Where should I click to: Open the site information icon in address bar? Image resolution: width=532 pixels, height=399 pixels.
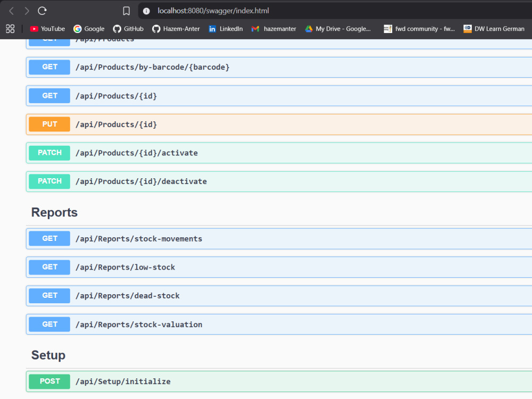point(146,11)
